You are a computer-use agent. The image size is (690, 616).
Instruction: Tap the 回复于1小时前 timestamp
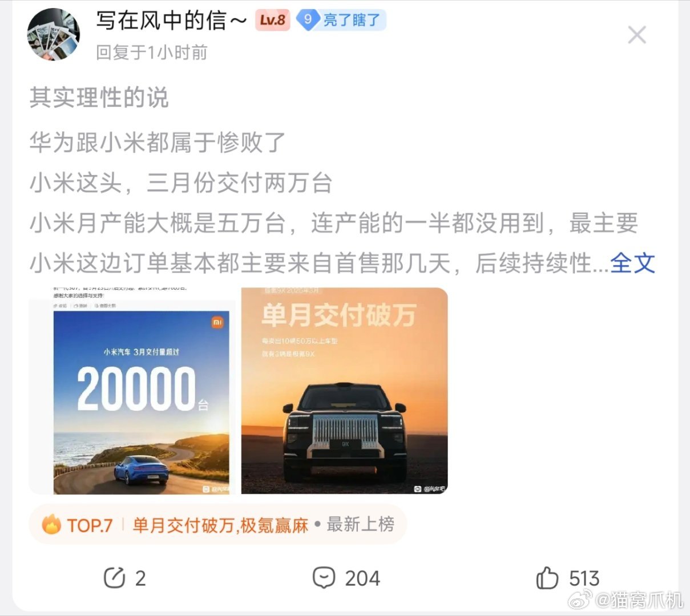click(151, 52)
